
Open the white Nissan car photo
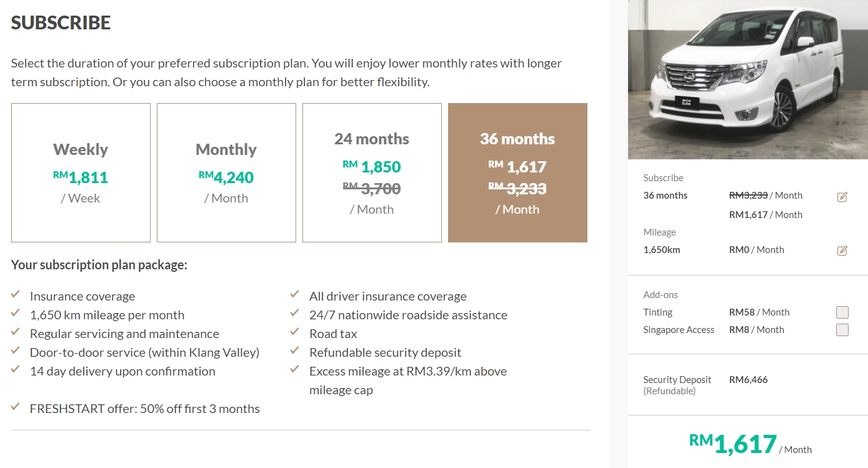(x=747, y=79)
